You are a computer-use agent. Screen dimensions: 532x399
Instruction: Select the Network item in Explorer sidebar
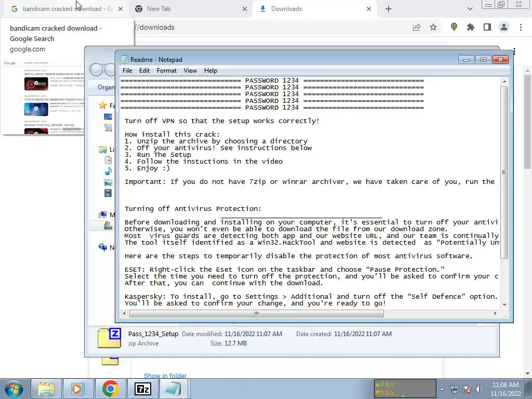click(106, 247)
